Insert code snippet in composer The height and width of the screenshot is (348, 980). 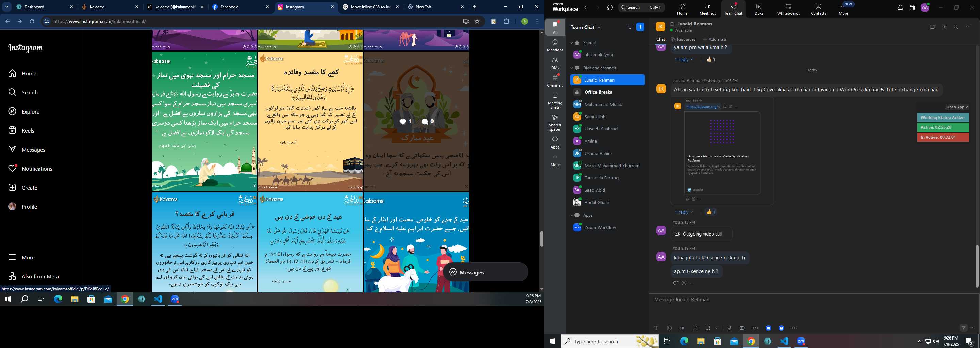click(755, 328)
